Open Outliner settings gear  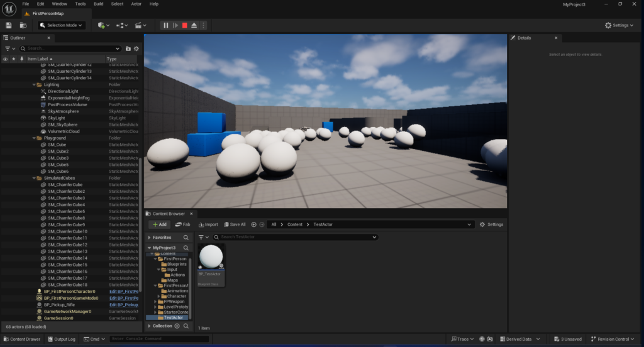136,48
